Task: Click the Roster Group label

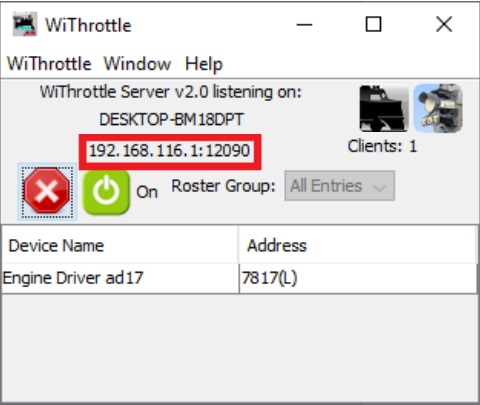Action: tap(223, 186)
